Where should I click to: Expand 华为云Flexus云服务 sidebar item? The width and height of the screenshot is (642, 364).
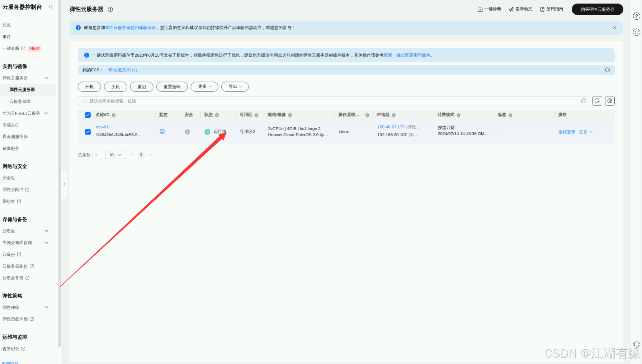[x=46, y=113]
